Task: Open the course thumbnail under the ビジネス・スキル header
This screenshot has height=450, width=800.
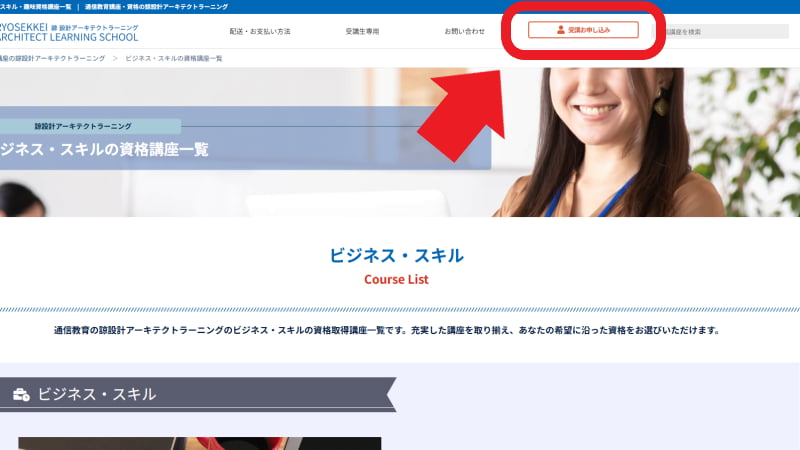Action: pyautogui.click(x=199, y=443)
